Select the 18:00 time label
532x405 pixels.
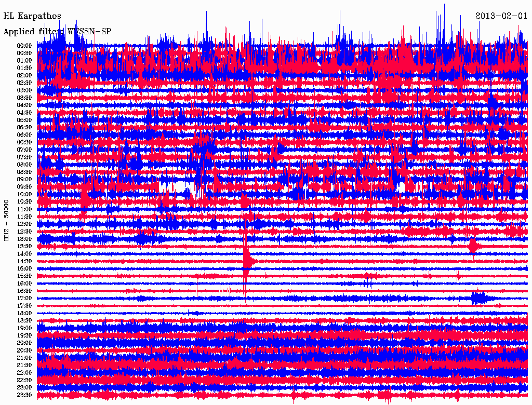point(24,314)
